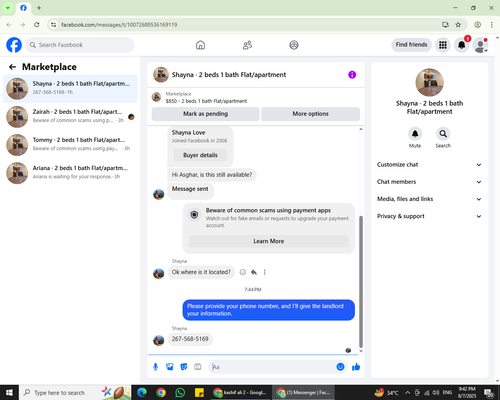Click the browser reload button
Viewport: 500px width, 400px height.
(37, 25)
